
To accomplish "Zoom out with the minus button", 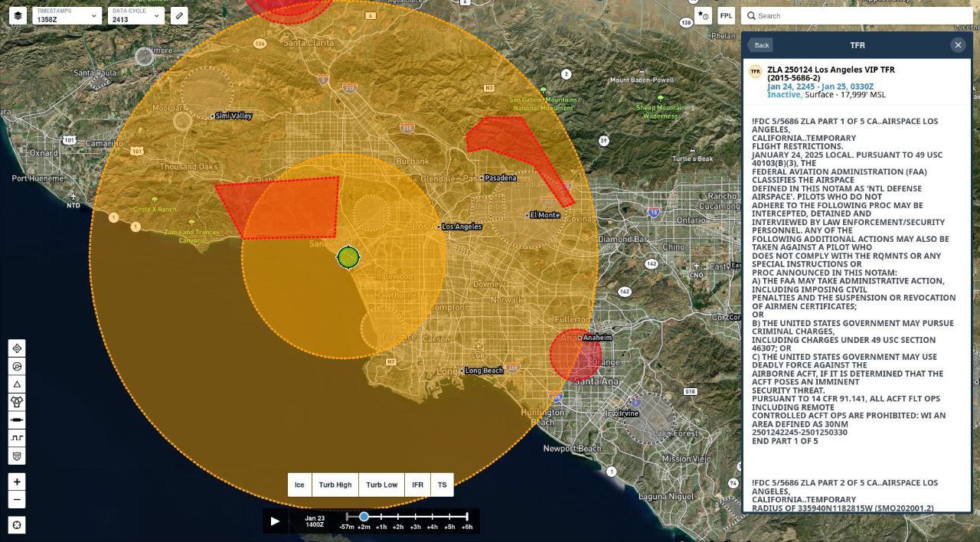I will tap(17, 500).
